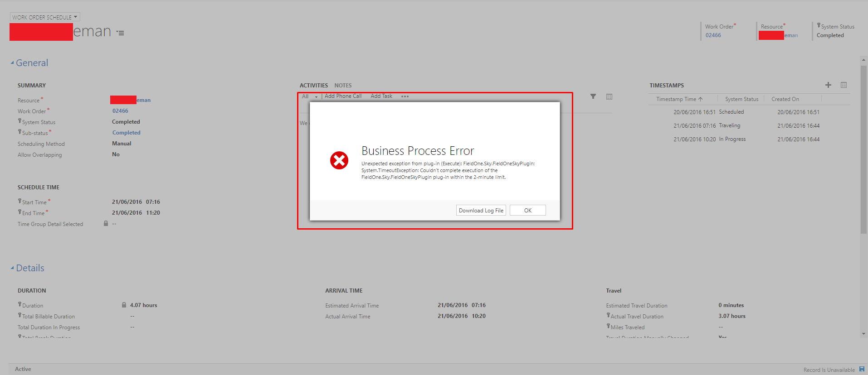
Task: Open Work Order 02466 in header
Action: click(x=713, y=35)
